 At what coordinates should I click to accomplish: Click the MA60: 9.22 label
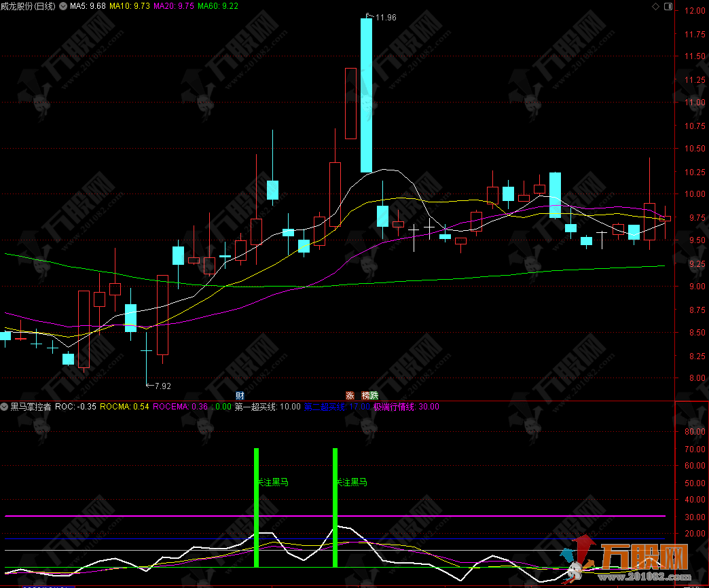[218, 6]
